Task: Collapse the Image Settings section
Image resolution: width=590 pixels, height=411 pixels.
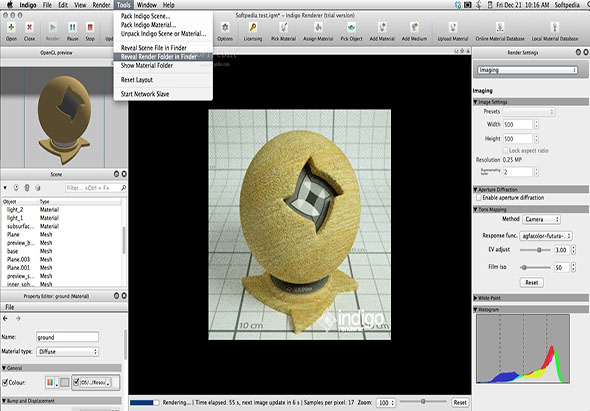Action: (476, 102)
